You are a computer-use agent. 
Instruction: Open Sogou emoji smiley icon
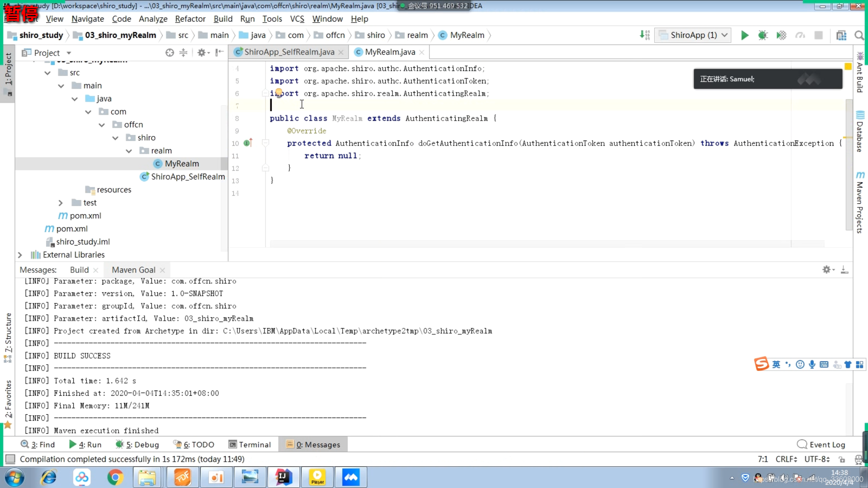point(800,365)
